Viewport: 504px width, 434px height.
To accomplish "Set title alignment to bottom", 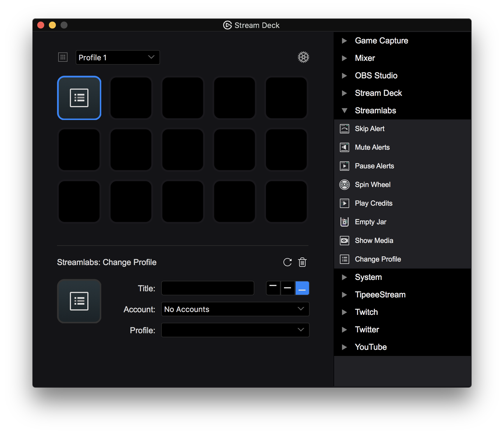I will (x=302, y=288).
